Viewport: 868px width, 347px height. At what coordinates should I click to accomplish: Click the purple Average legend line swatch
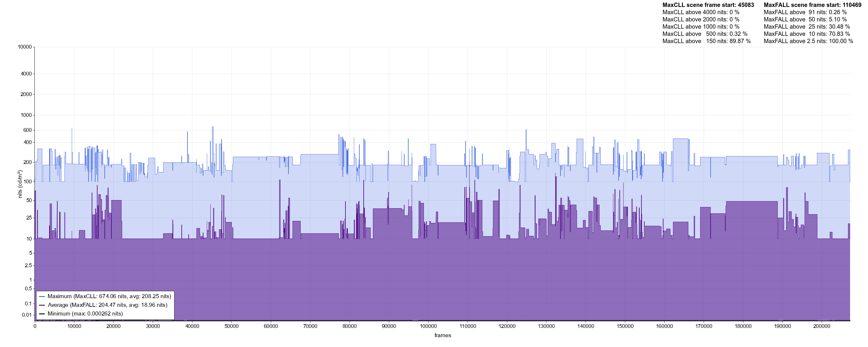[42, 305]
